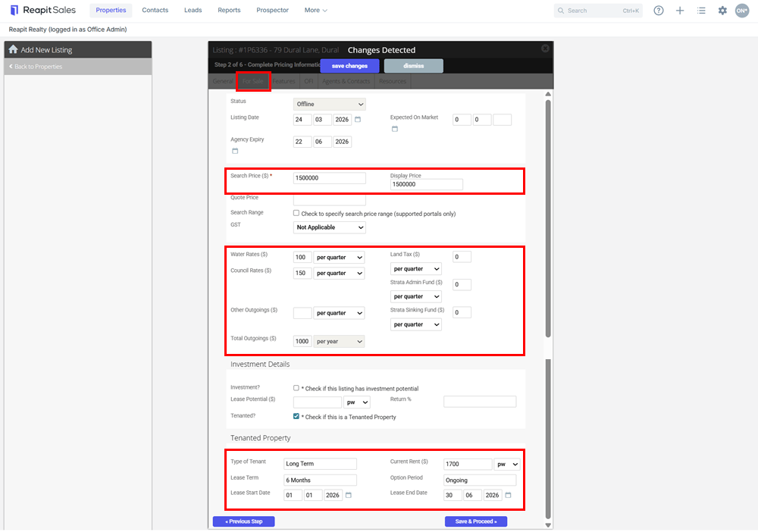The image size is (758, 532).
Task: Open the Status dropdown showing Offline
Action: (x=330, y=104)
